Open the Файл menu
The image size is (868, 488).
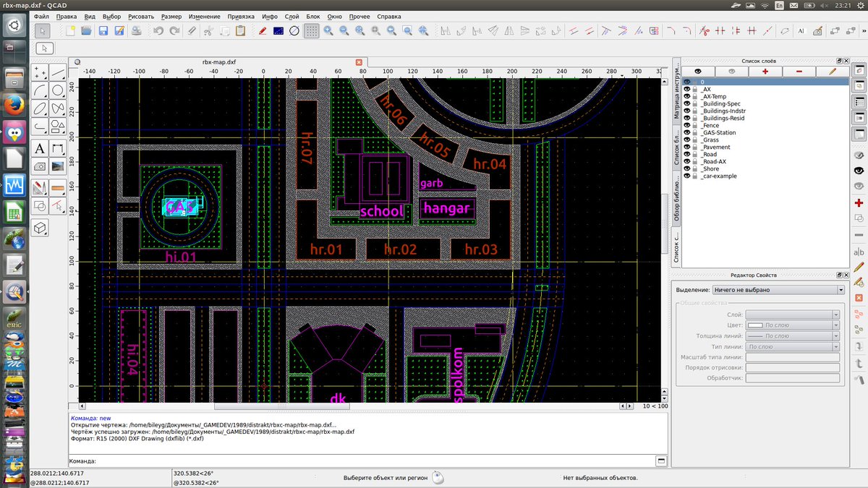(x=41, y=16)
